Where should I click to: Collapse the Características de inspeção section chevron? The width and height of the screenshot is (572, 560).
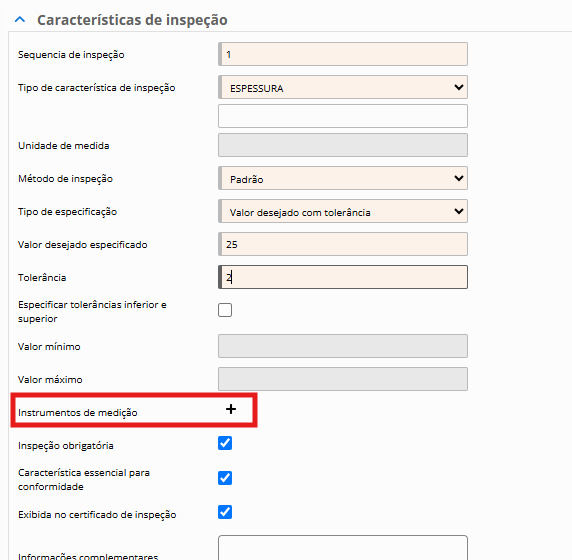[20, 19]
